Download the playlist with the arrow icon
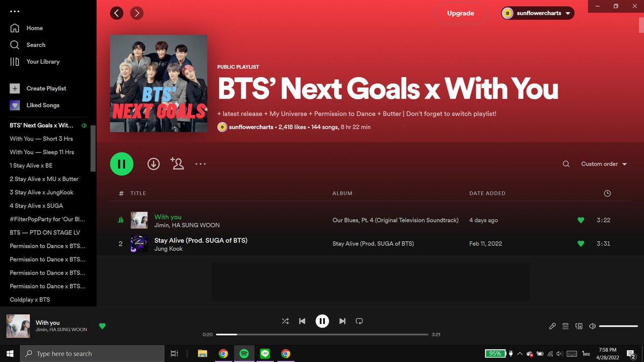The height and width of the screenshot is (362, 644). pyautogui.click(x=153, y=164)
